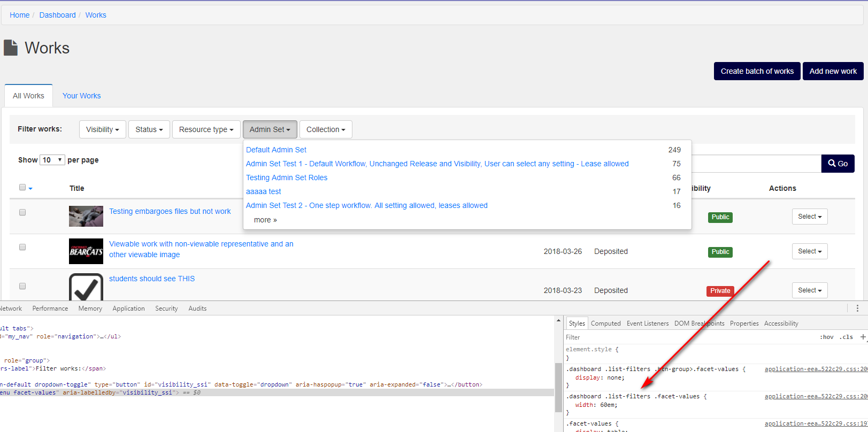Viewport: 868px width, 432px height.
Task: Check the select-all works checkbox
Action: (22, 187)
